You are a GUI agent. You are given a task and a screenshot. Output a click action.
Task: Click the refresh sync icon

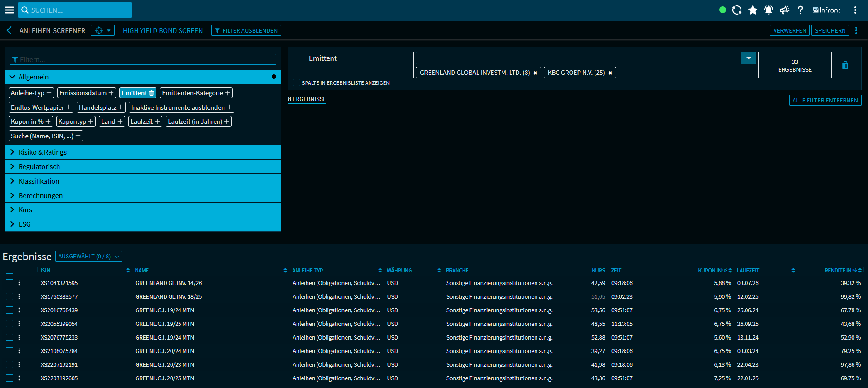tap(737, 10)
